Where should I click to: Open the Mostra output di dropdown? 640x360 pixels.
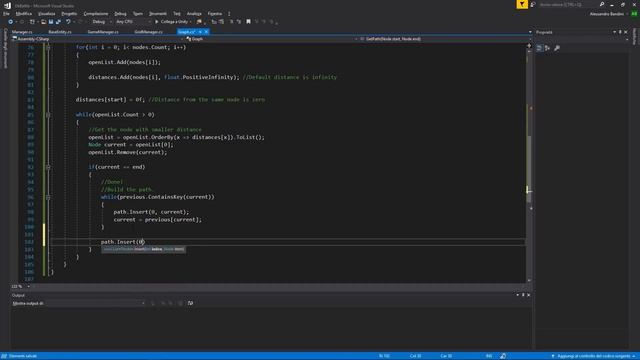(x=78, y=303)
